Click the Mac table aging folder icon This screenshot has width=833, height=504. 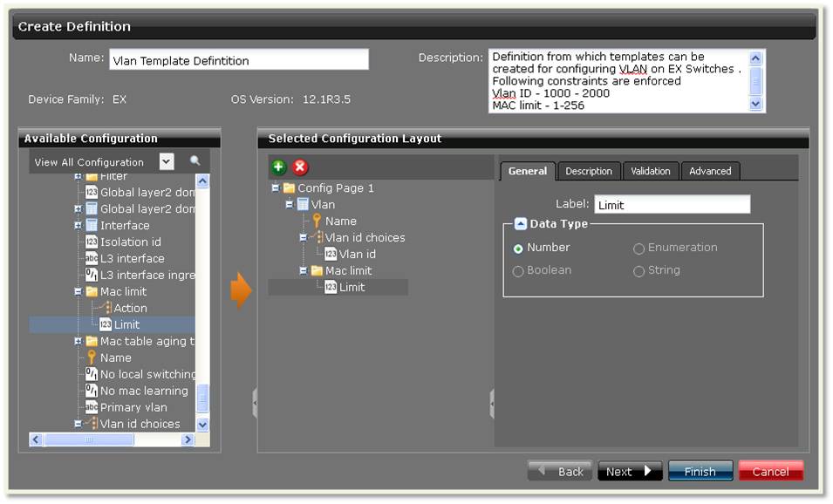[92, 341]
